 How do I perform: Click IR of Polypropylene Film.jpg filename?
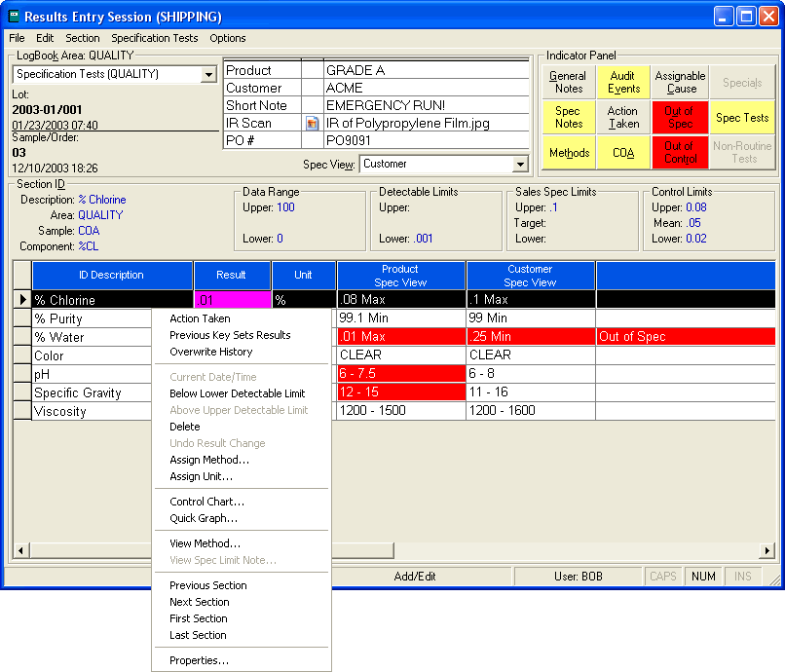(x=407, y=123)
